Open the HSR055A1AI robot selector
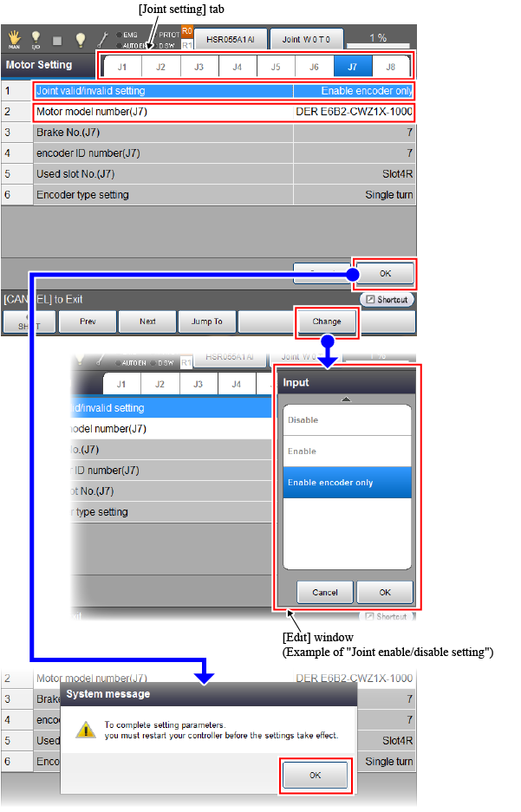Viewport: 521px width, 812px height. point(231,39)
